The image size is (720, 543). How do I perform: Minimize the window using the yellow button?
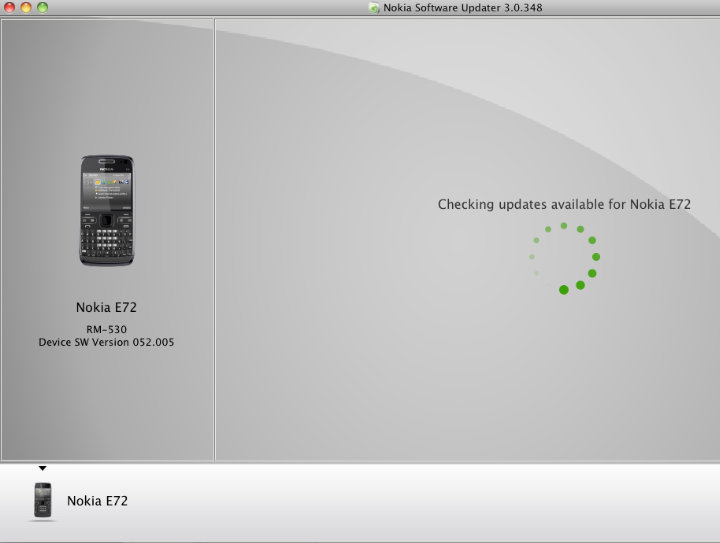26,7
